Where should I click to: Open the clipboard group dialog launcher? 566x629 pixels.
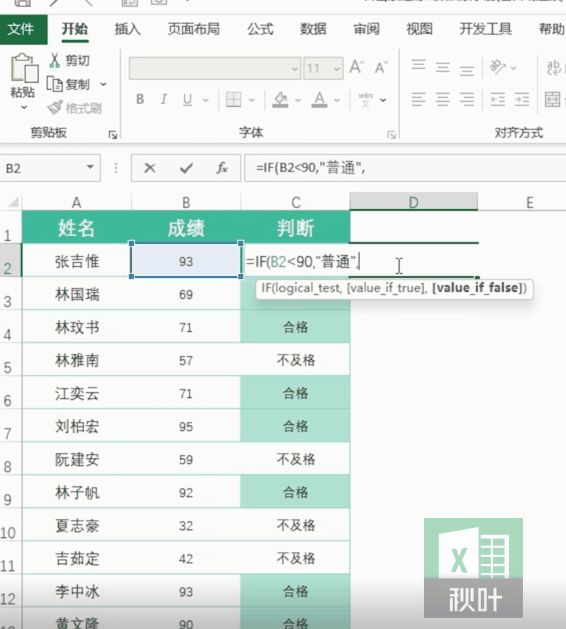[x=113, y=135]
